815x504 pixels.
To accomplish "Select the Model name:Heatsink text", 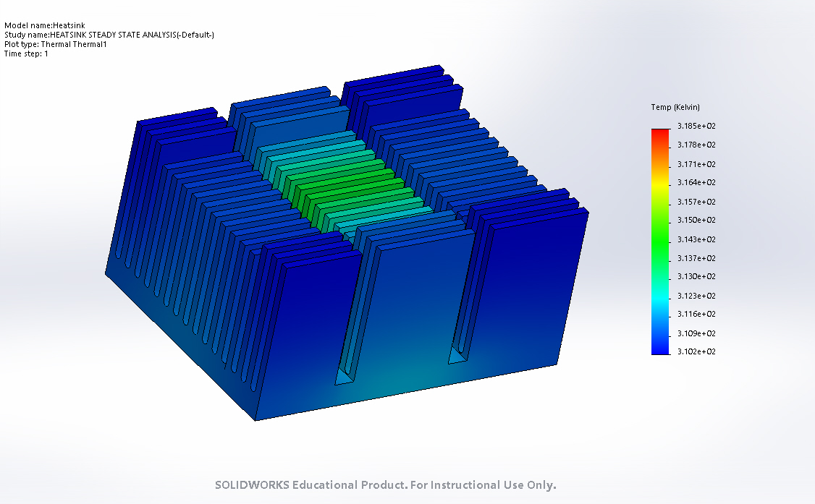I will coord(45,25).
